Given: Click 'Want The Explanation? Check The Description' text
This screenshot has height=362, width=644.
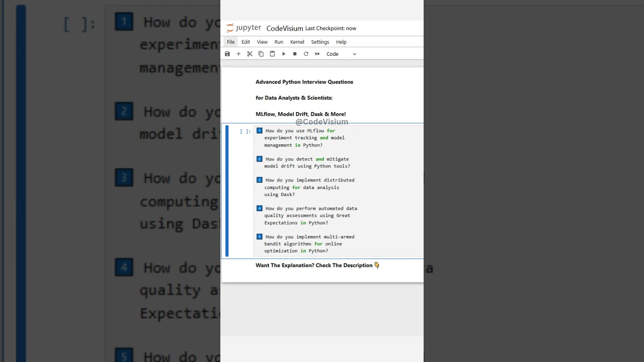Looking at the screenshot, I should [314, 265].
